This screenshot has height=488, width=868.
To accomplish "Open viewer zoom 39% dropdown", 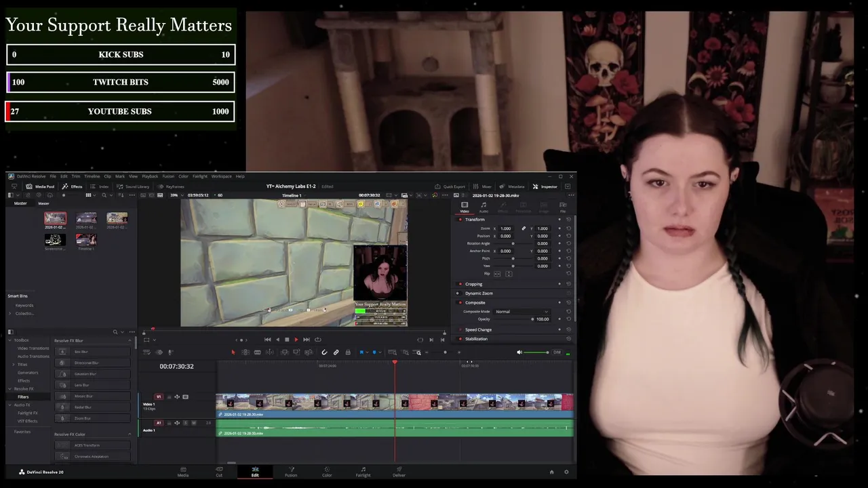I will click(176, 195).
